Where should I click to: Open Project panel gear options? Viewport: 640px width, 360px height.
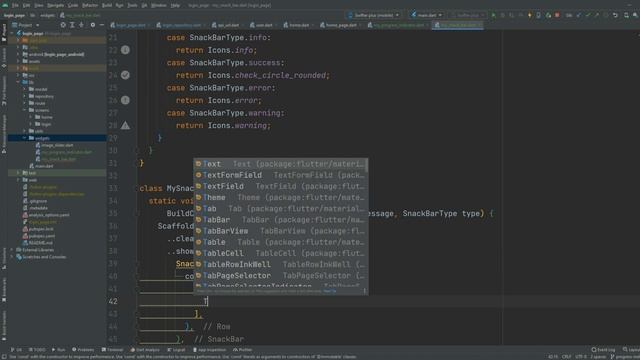93,25
